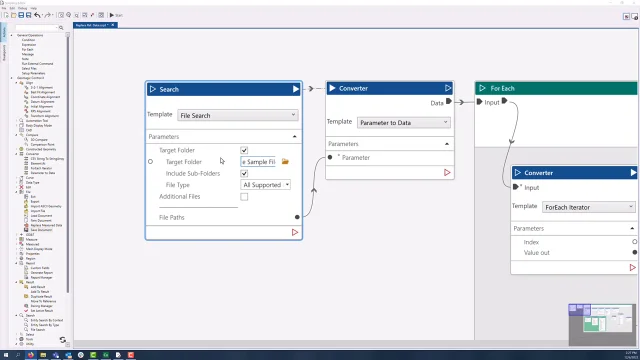The image size is (640, 360).
Task: Click the undo arrow icon
Action: 37,15
